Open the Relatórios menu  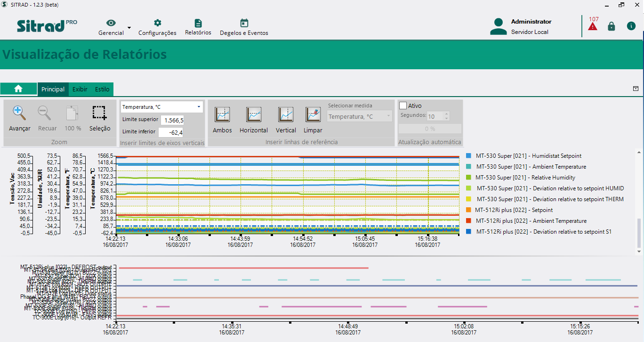point(198,27)
